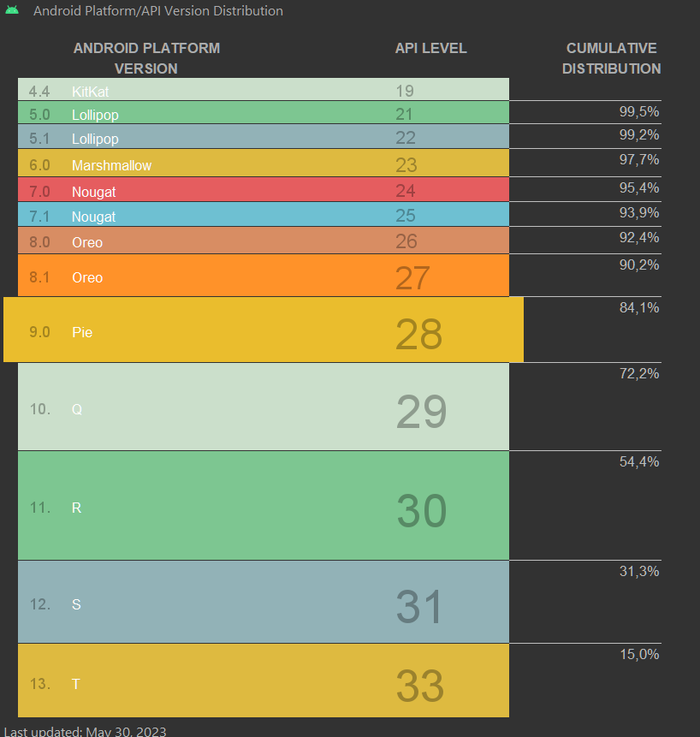The width and height of the screenshot is (700, 737).
Task: Choose the Android 10 Q row
Action: pos(263,408)
